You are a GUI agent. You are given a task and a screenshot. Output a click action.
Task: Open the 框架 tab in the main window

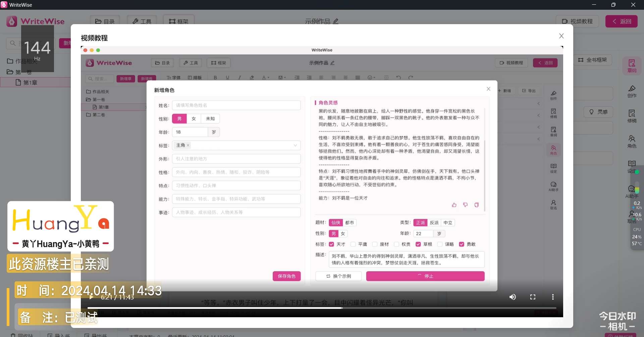(x=178, y=21)
